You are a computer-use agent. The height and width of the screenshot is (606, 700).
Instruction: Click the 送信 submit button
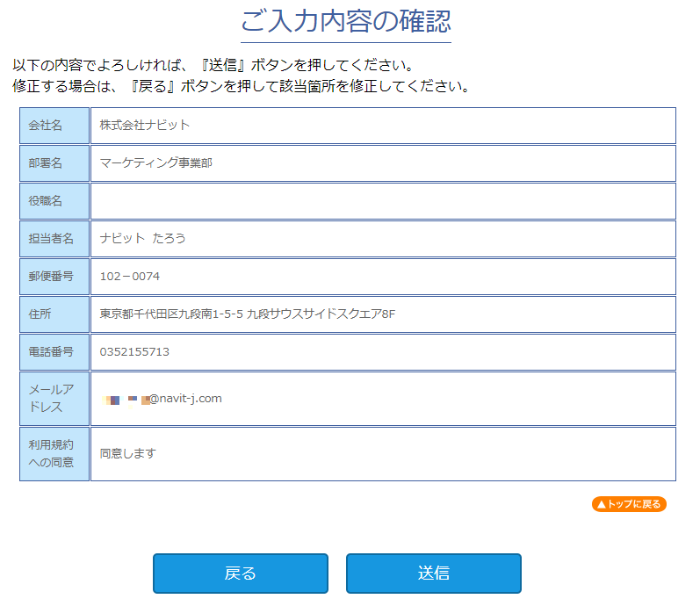coord(433,574)
